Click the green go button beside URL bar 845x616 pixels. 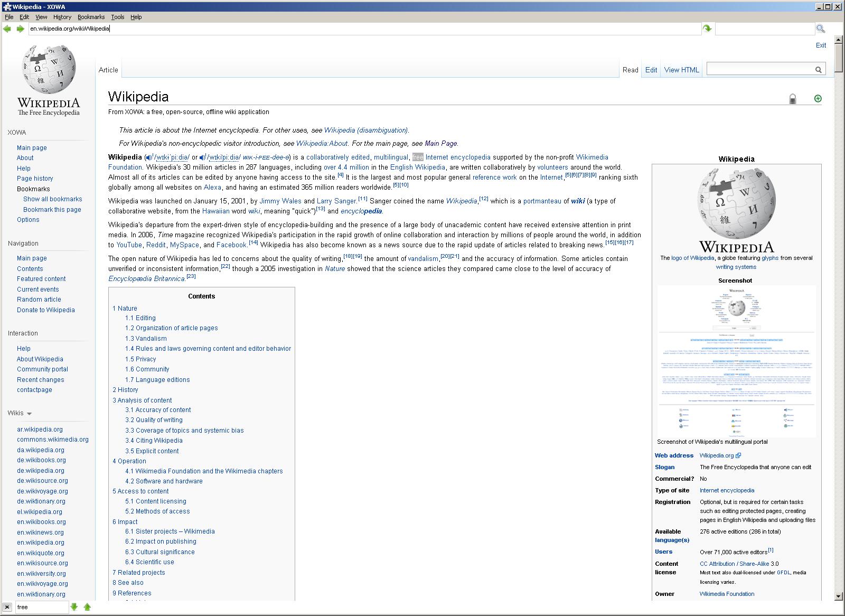pos(707,29)
